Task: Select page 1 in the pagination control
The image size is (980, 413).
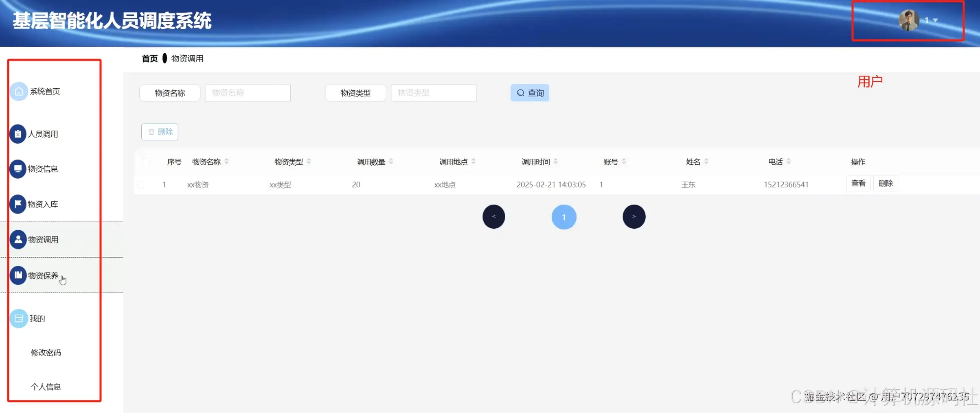Action: (x=564, y=217)
